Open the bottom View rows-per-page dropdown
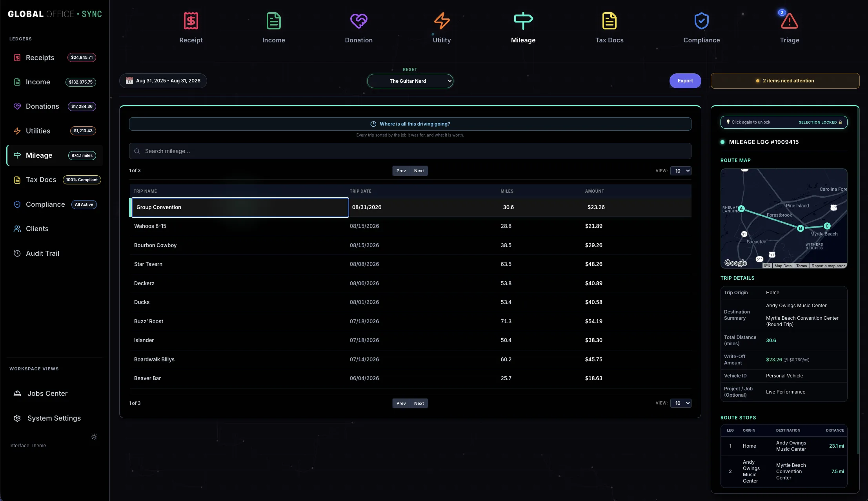The width and height of the screenshot is (868, 501). tap(681, 403)
